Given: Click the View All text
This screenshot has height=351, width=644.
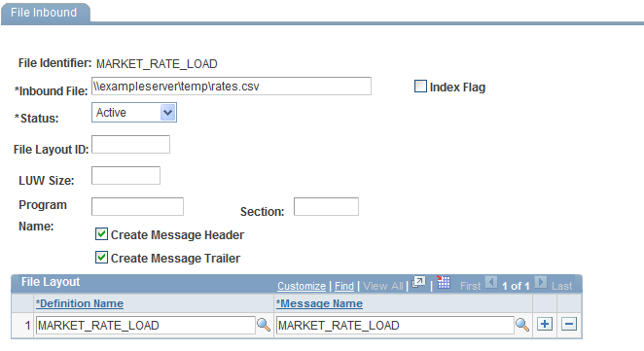Looking at the screenshot, I should click(382, 286).
